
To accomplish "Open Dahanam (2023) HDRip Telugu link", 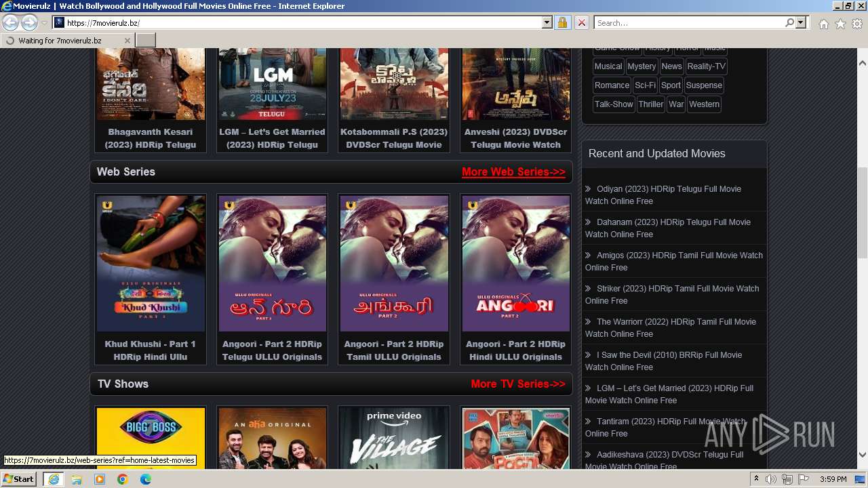I will point(668,228).
